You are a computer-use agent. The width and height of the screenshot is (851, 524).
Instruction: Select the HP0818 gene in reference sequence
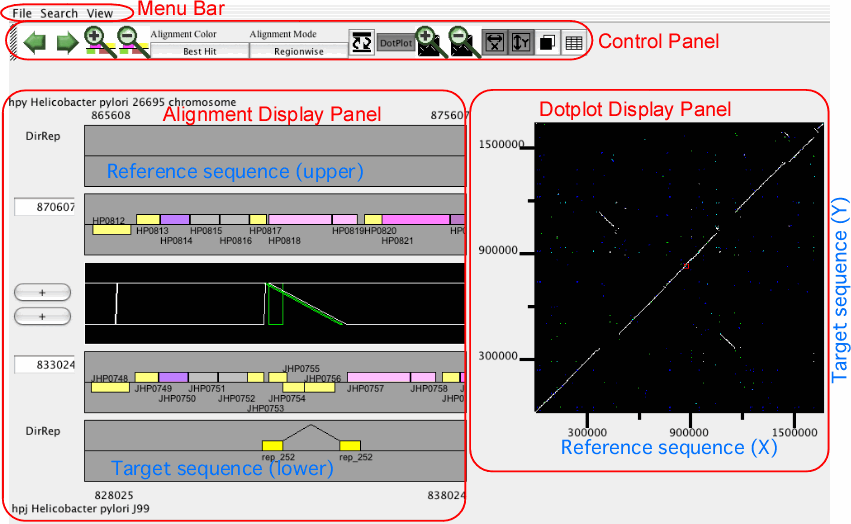300,219
